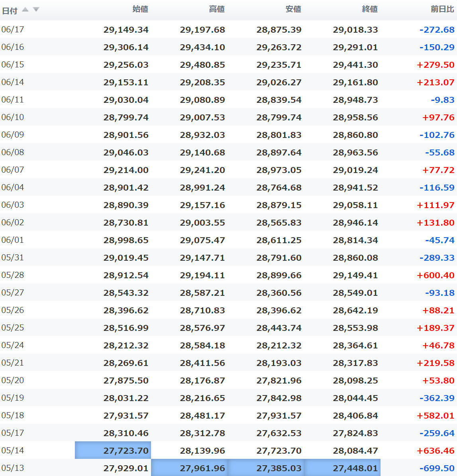Select highlighted high price 27,961.96
Image resolution: width=457 pixels, height=476 pixels.
click(189, 468)
